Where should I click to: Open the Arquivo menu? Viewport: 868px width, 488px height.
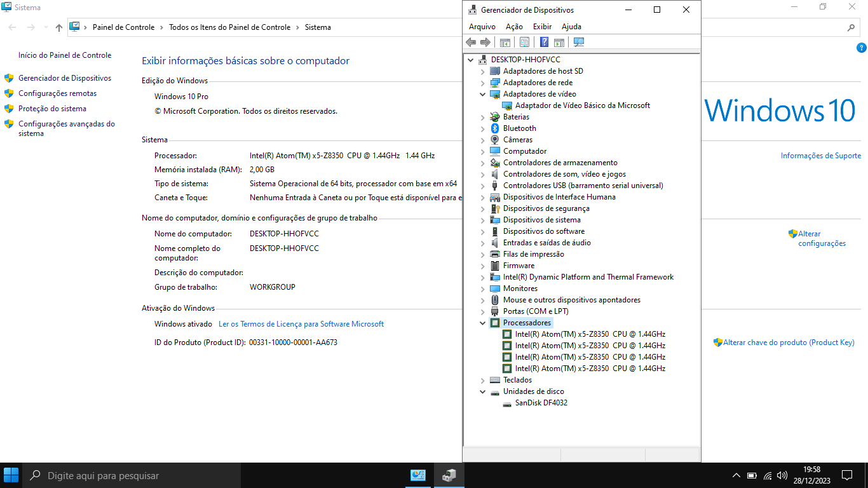pyautogui.click(x=482, y=27)
